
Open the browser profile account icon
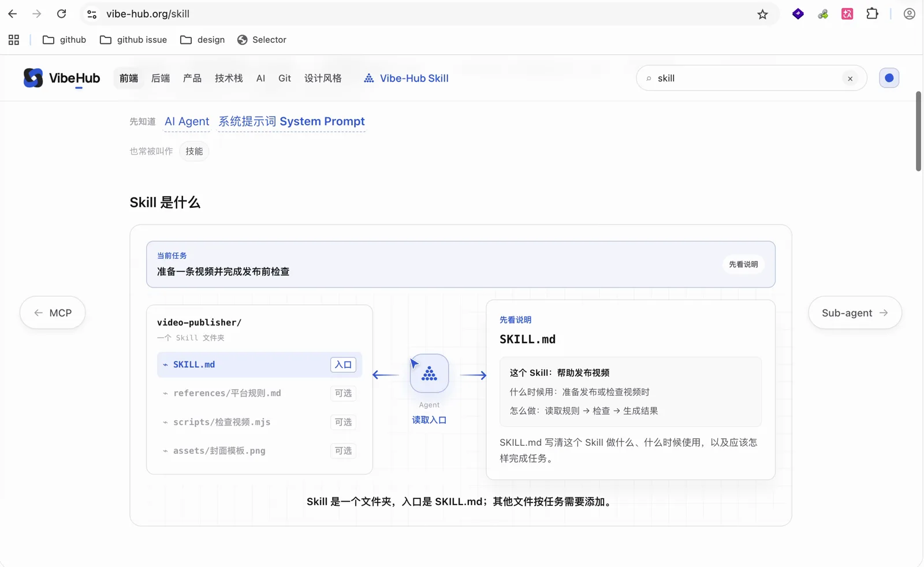(910, 14)
